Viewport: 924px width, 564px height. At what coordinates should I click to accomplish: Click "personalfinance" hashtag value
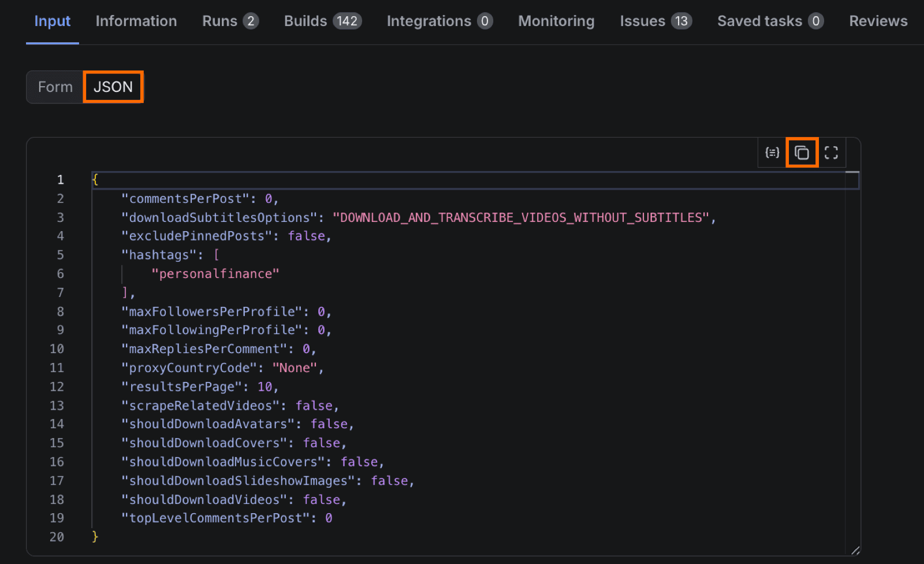215,274
